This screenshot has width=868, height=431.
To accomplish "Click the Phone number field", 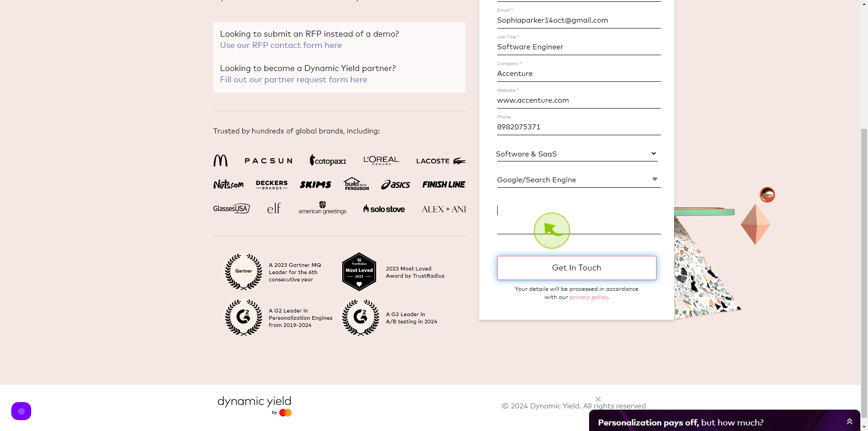I will tap(579, 127).
